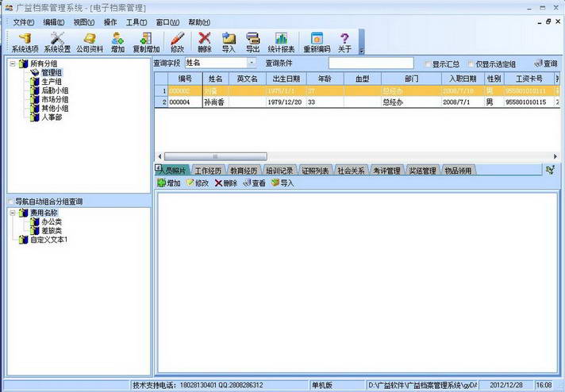Switch to 教育经历 tab
565x392 pixels.
(x=244, y=171)
